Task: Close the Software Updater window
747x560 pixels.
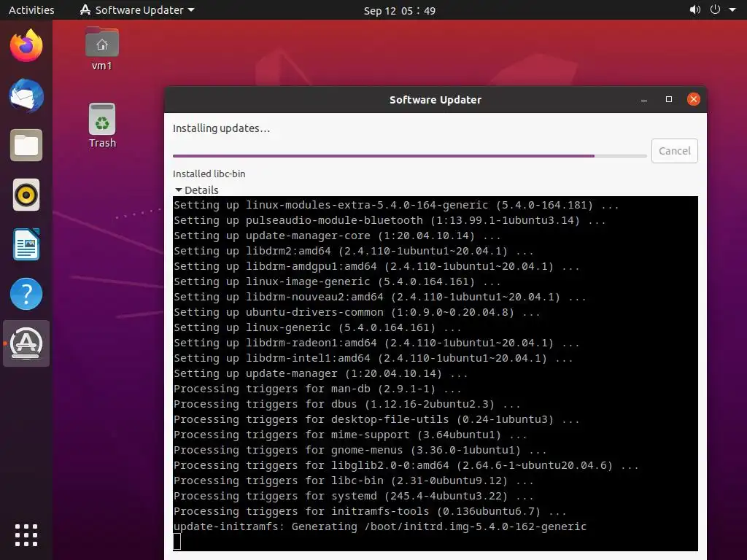Action: point(694,99)
